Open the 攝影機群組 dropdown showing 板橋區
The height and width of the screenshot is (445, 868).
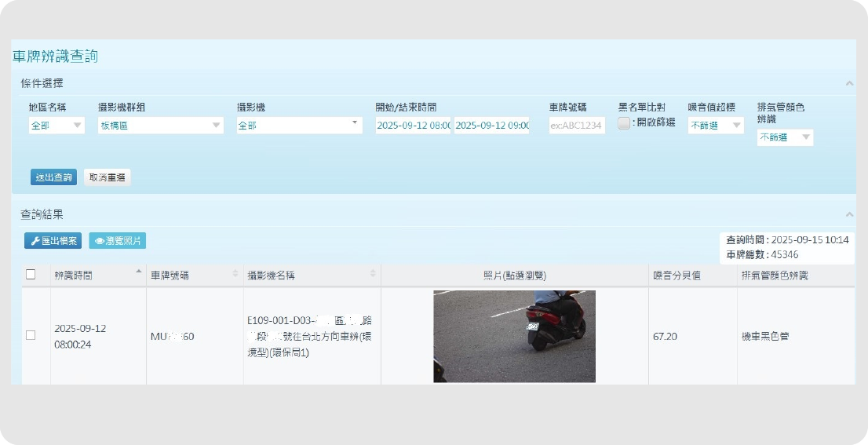click(160, 126)
